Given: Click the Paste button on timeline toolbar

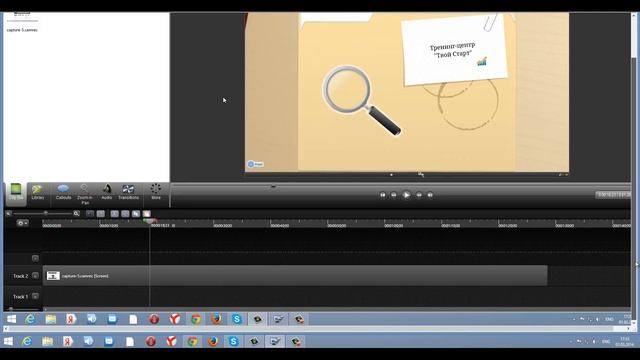Looking at the screenshot, I should point(147,213).
